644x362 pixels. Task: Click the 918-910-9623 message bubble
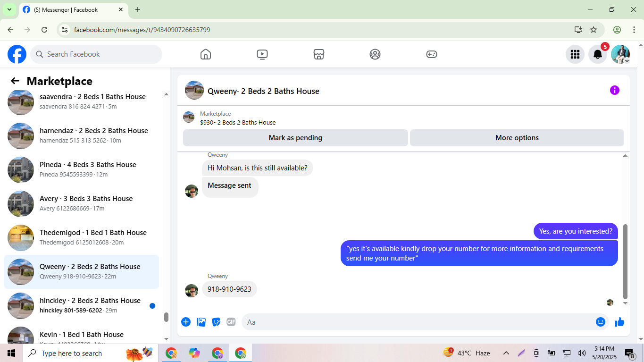pos(229,289)
